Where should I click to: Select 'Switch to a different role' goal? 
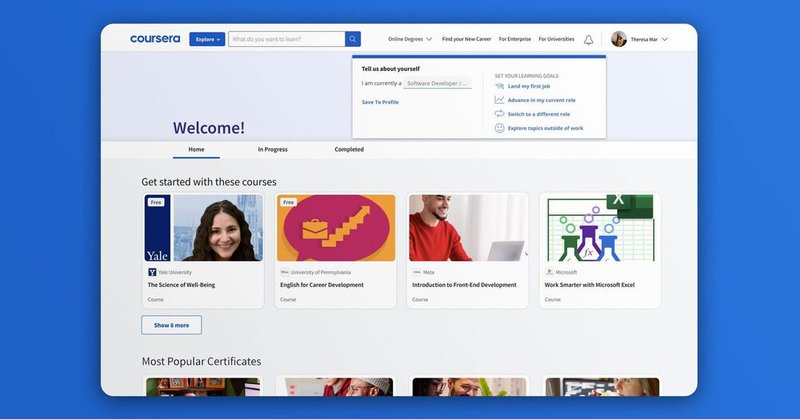click(x=539, y=114)
